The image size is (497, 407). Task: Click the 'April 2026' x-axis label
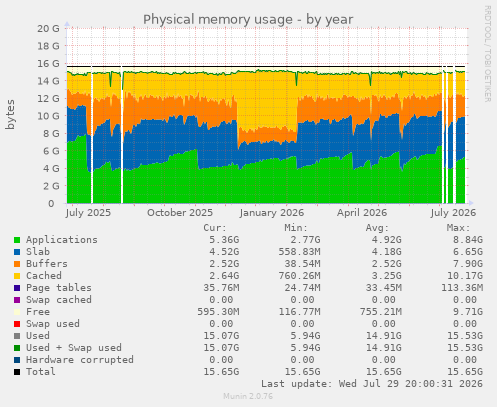coord(362,213)
